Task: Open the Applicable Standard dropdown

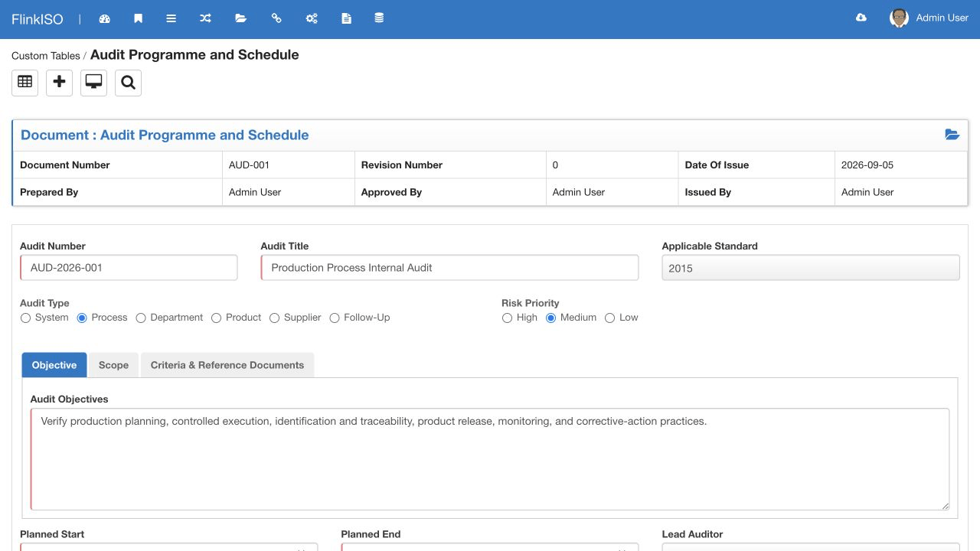Action: point(810,268)
